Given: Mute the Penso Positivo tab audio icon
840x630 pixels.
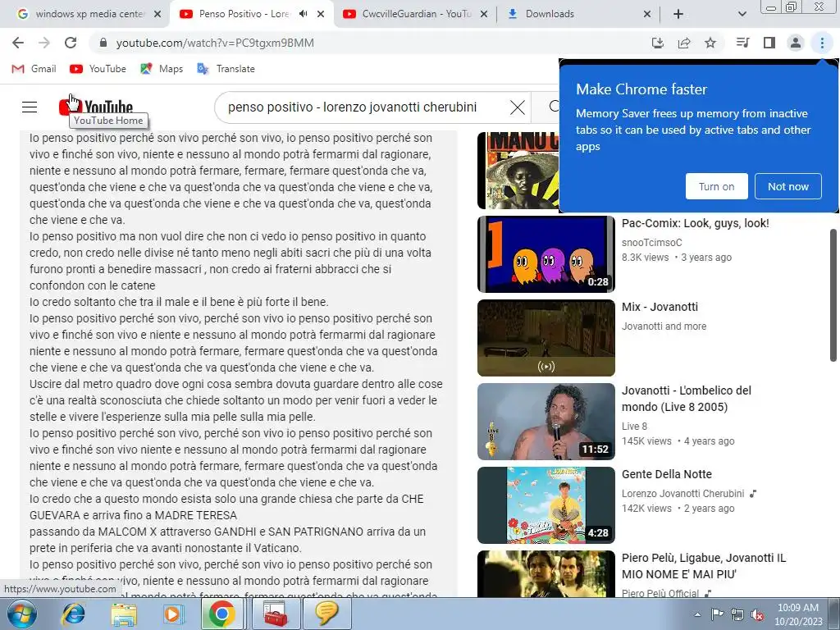Looking at the screenshot, I should pyautogui.click(x=304, y=14).
